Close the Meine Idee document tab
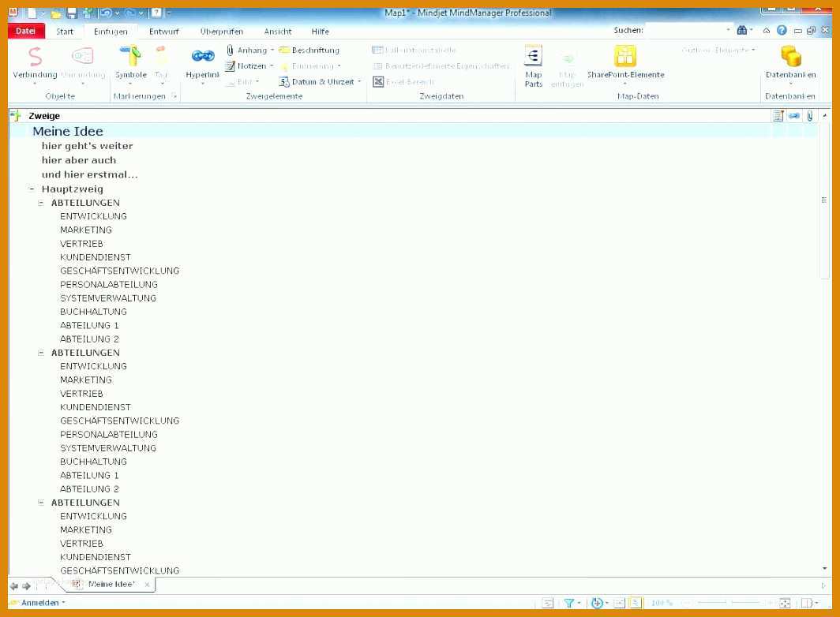This screenshot has height=617, width=840. pos(148,585)
